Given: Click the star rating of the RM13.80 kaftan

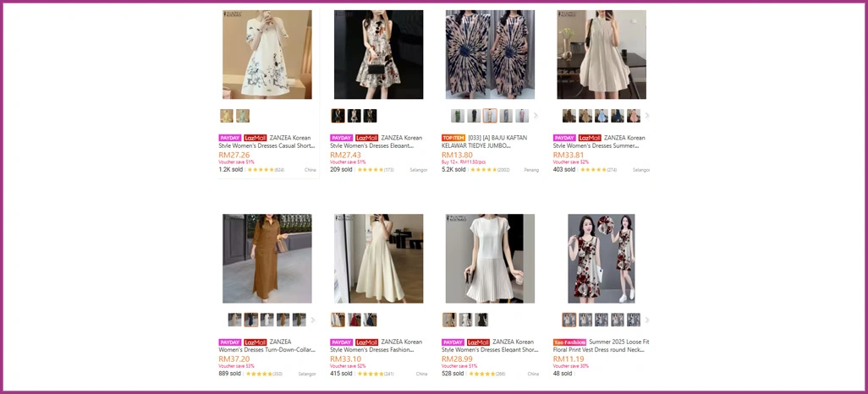Looking at the screenshot, I should point(482,170).
